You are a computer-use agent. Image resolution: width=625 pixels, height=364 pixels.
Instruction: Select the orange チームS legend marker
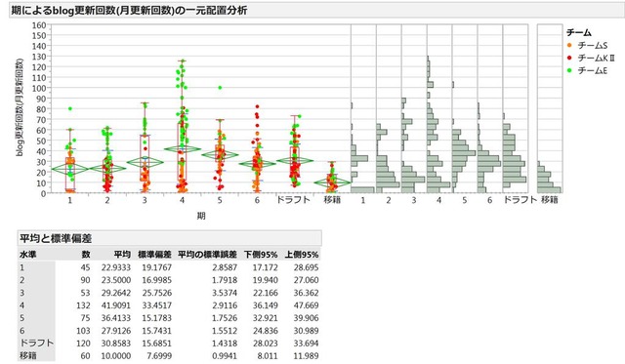(569, 45)
